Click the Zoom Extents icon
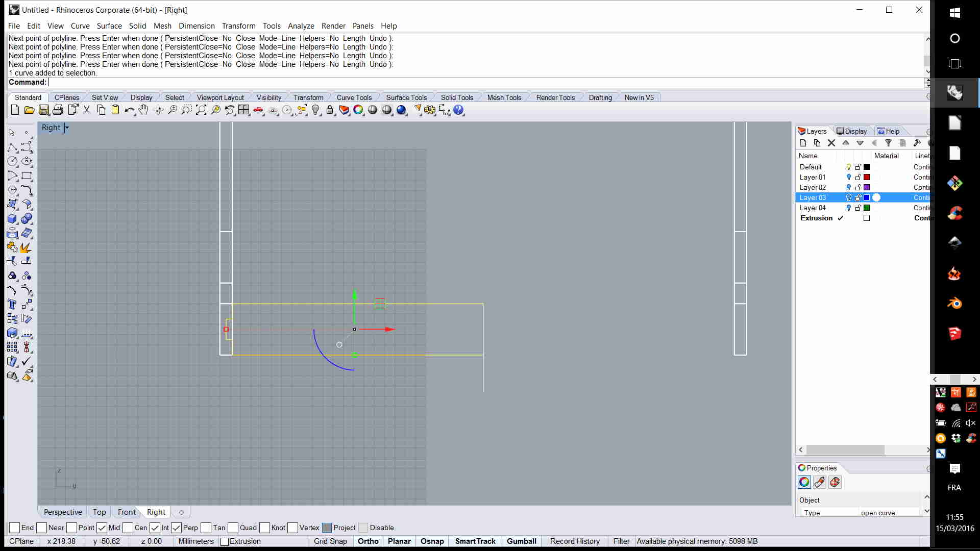The image size is (980, 551). point(201,110)
